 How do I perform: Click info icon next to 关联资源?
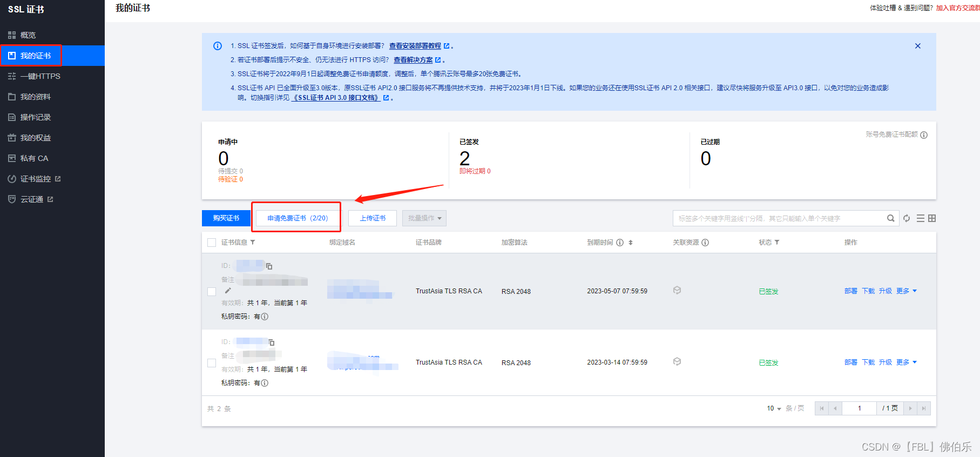pyautogui.click(x=705, y=243)
